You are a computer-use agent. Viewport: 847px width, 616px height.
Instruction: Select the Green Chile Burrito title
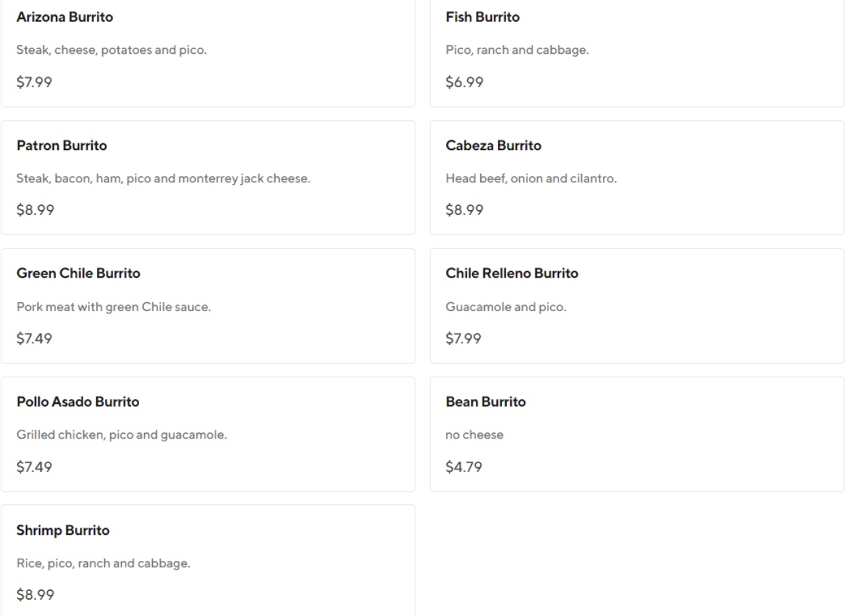click(78, 274)
